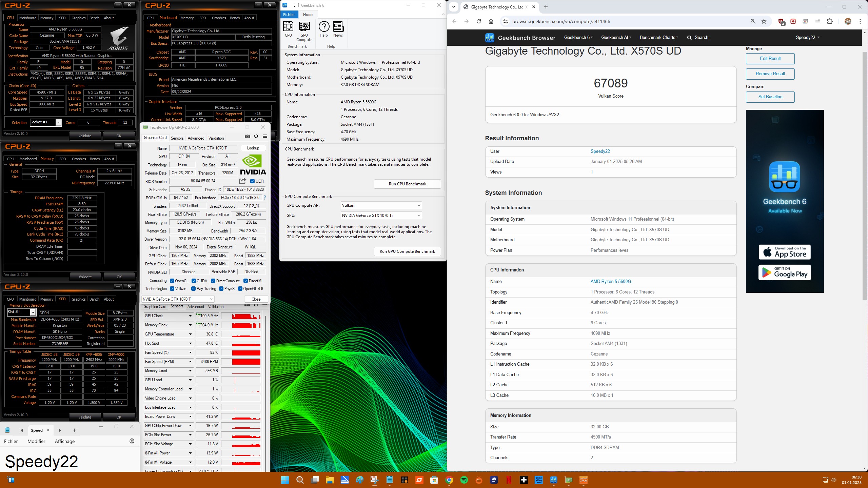Click the Bus Interface question mark icon

pyautogui.click(x=265, y=198)
